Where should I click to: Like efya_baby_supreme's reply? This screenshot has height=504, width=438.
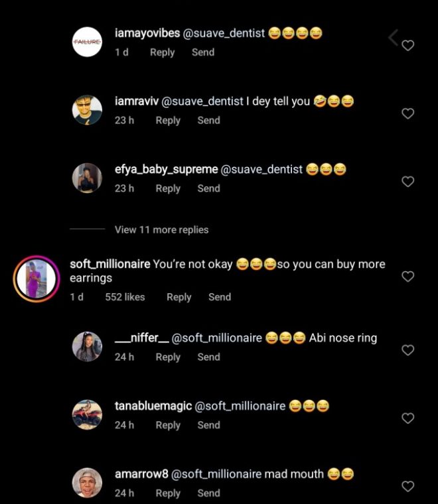pyautogui.click(x=408, y=181)
